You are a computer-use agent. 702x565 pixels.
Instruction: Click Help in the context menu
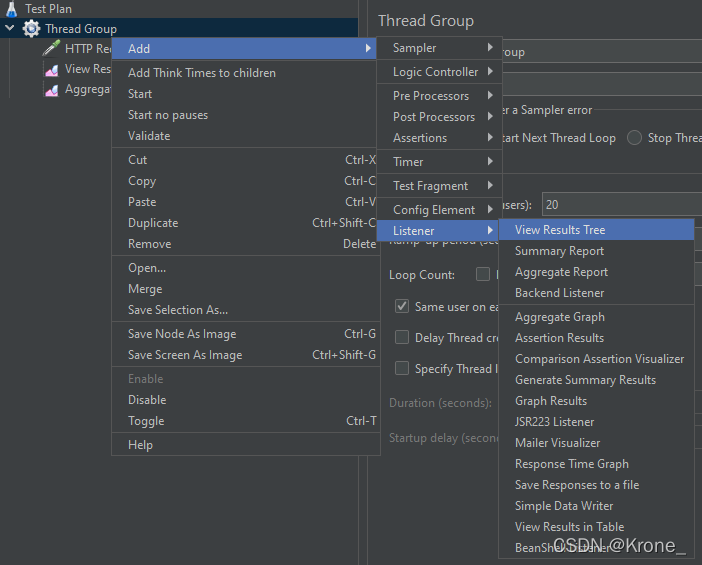click(x=244, y=445)
